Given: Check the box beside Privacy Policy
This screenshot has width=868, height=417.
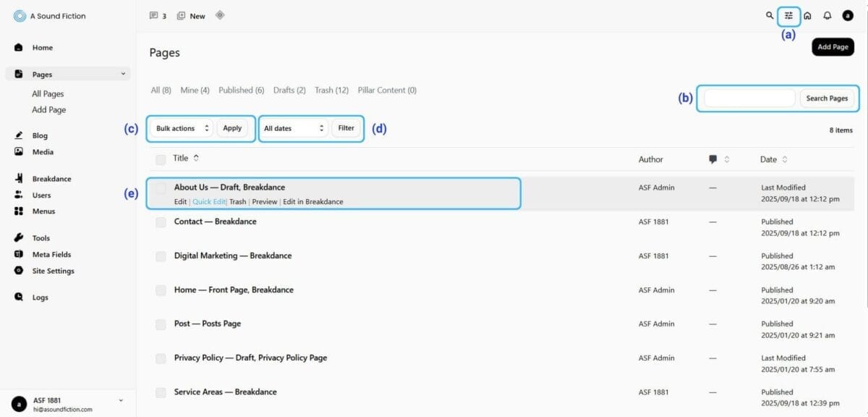Looking at the screenshot, I should pyautogui.click(x=161, y=358).
